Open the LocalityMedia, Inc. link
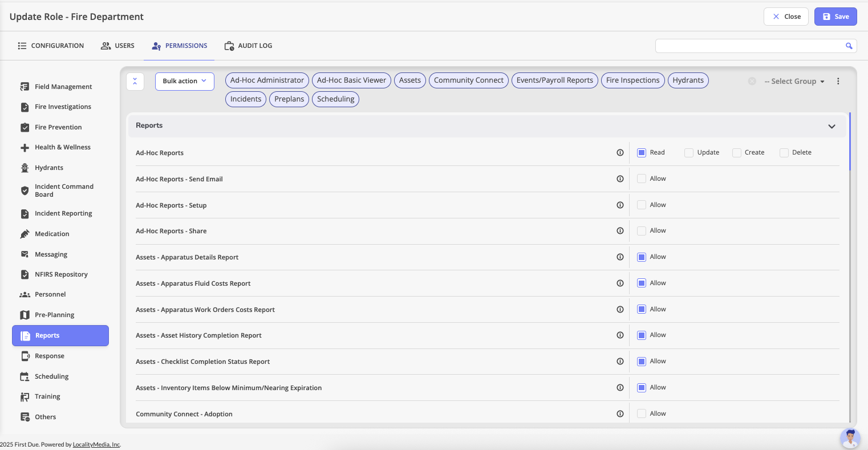 tap(96, 444)
